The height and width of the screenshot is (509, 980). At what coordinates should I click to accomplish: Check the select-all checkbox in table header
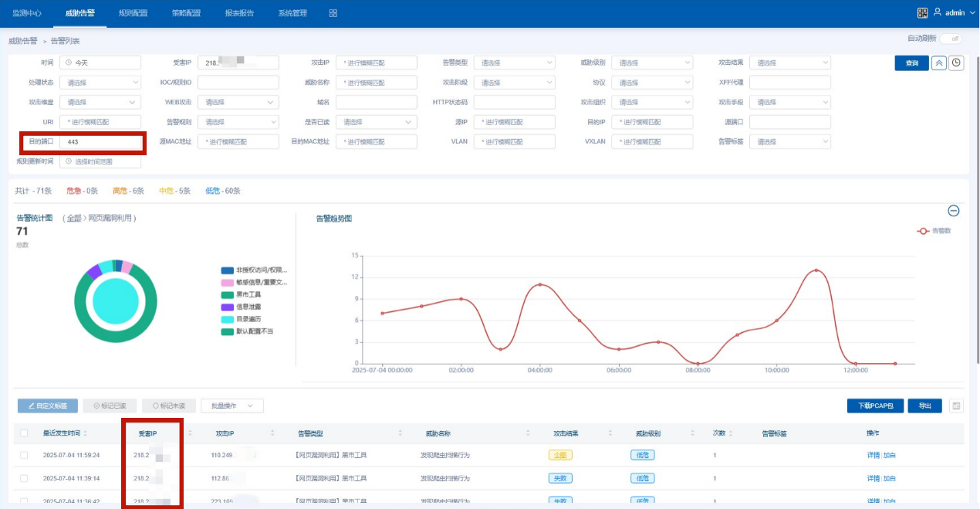click(x=24, y=433)
